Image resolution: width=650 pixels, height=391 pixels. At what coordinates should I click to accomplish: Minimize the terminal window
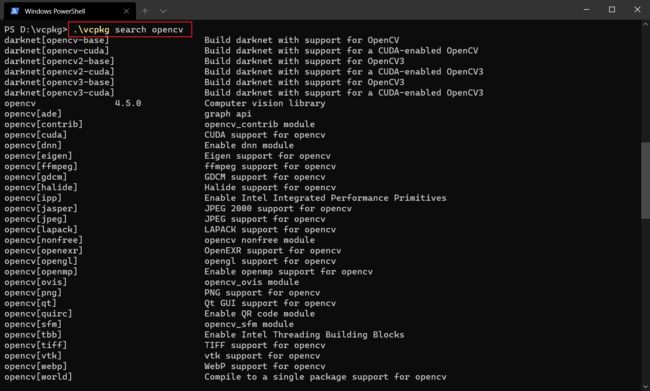coord(587,10)
